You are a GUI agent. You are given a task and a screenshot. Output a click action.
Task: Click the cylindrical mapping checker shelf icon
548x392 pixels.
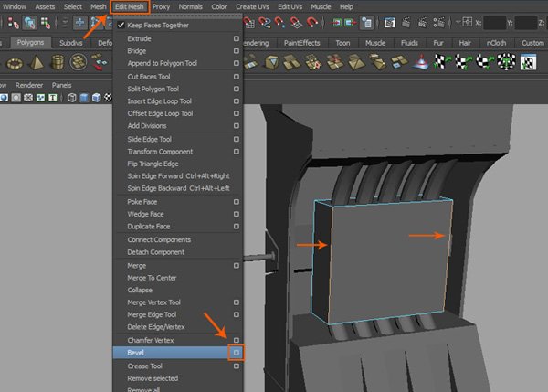point(463,62)
